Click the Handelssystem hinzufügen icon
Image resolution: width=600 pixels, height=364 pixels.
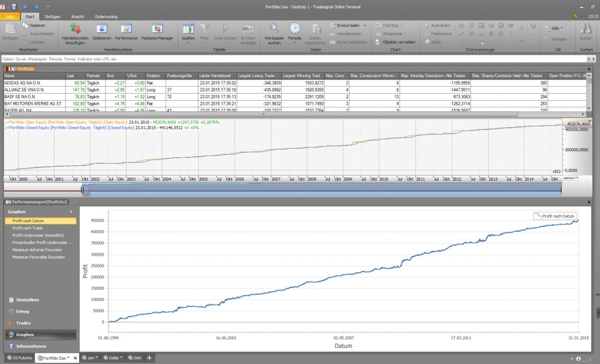point(75,29)
